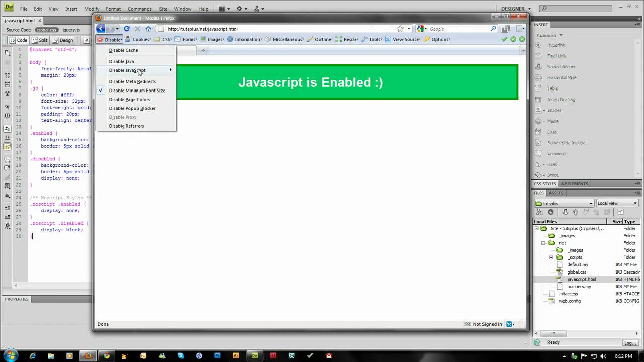The image size is (644, 362).
Task: Go back in Firefox history
Action: click(x=101, y=29)
